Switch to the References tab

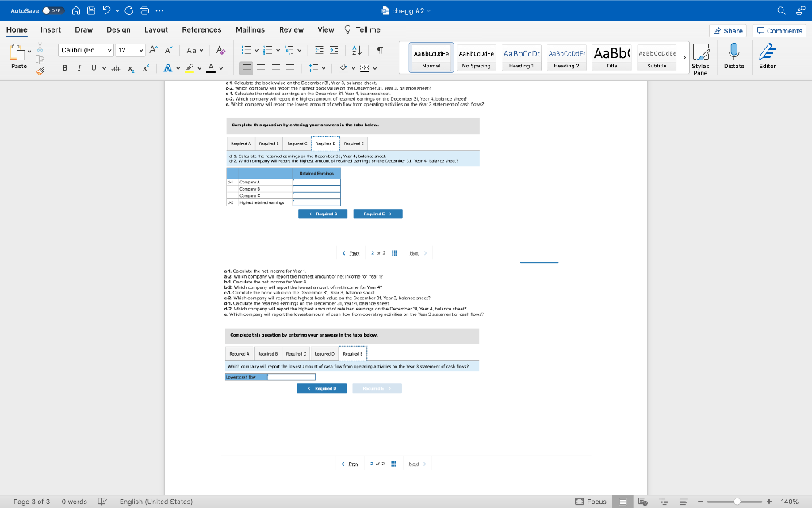click(201, 29)
